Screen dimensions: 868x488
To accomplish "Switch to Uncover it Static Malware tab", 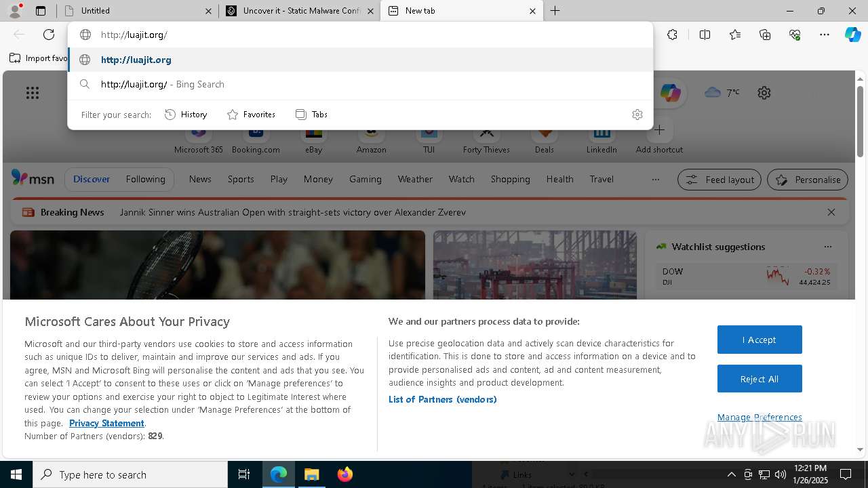I will [299, 11].
